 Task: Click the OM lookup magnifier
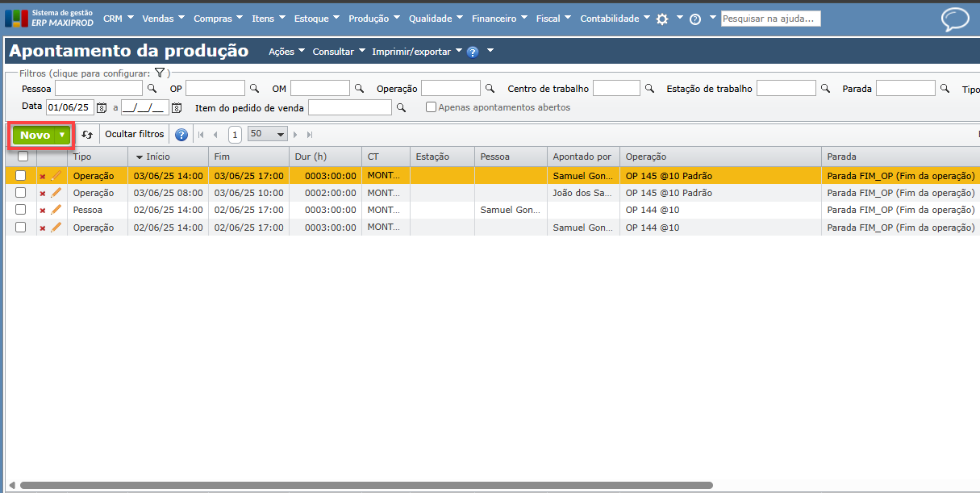point(359,89)
